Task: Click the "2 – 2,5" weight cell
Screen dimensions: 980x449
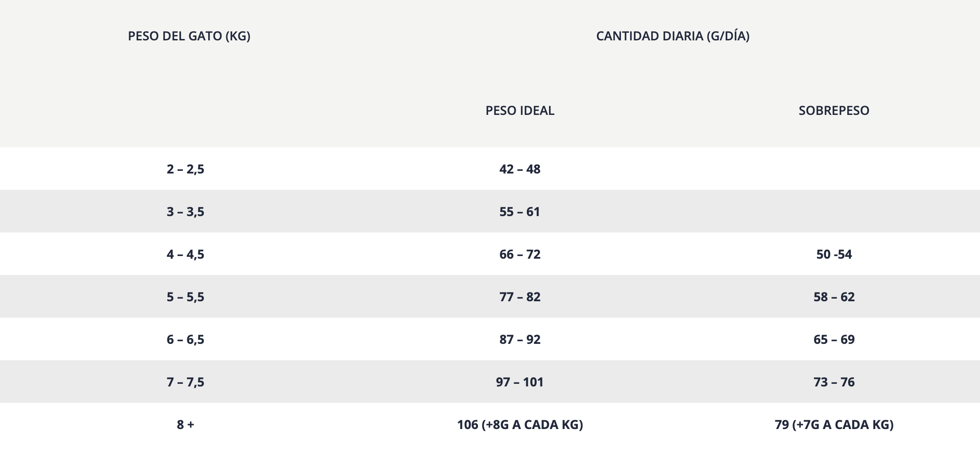Action: pyautogui.click(x=186, y=169)
